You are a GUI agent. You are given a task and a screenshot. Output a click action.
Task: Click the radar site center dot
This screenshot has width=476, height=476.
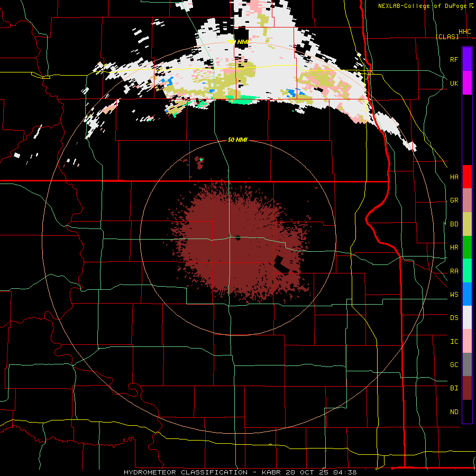click(x=237, y=238)
